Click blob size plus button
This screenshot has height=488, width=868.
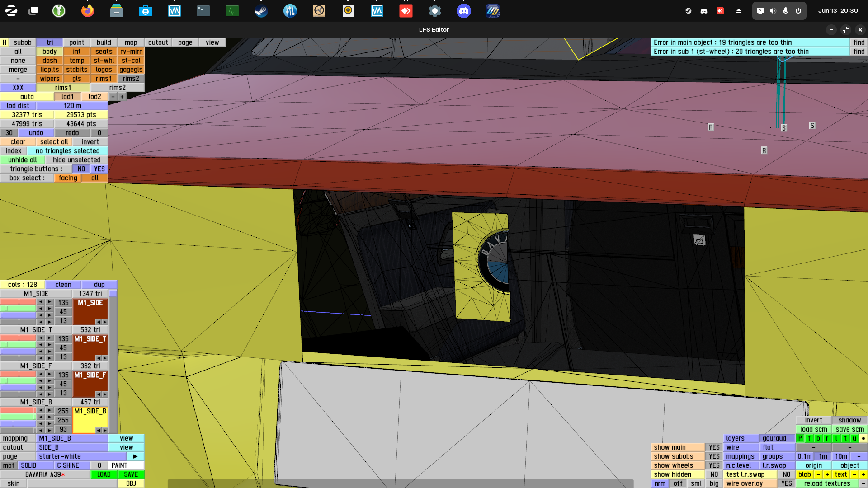[x=827, y=474]
